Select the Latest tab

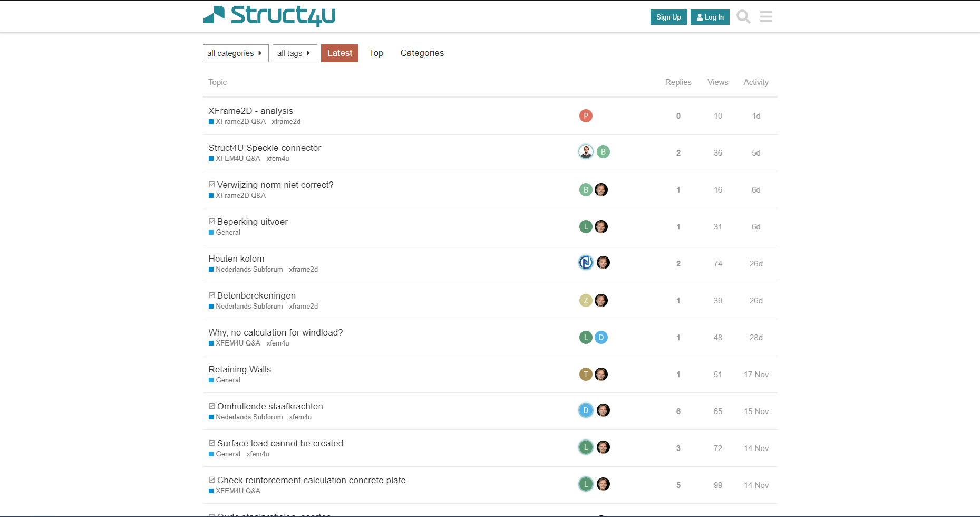point(339,53)
